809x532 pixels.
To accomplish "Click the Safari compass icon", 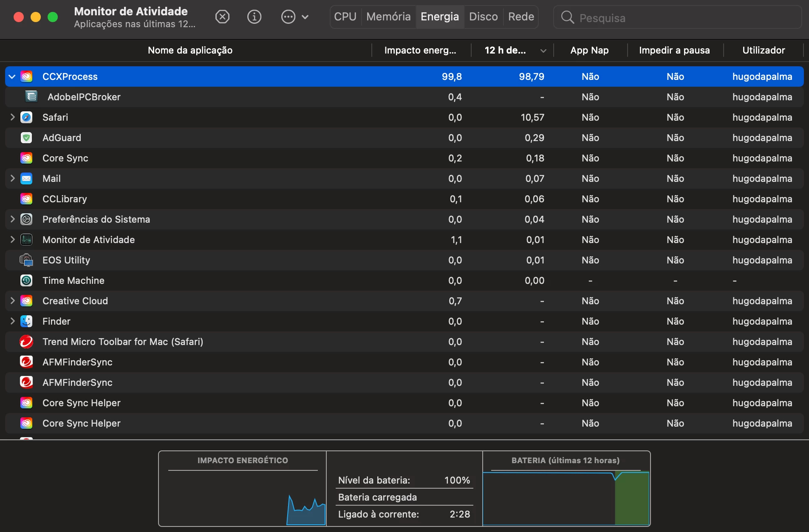I will [26, 117].
